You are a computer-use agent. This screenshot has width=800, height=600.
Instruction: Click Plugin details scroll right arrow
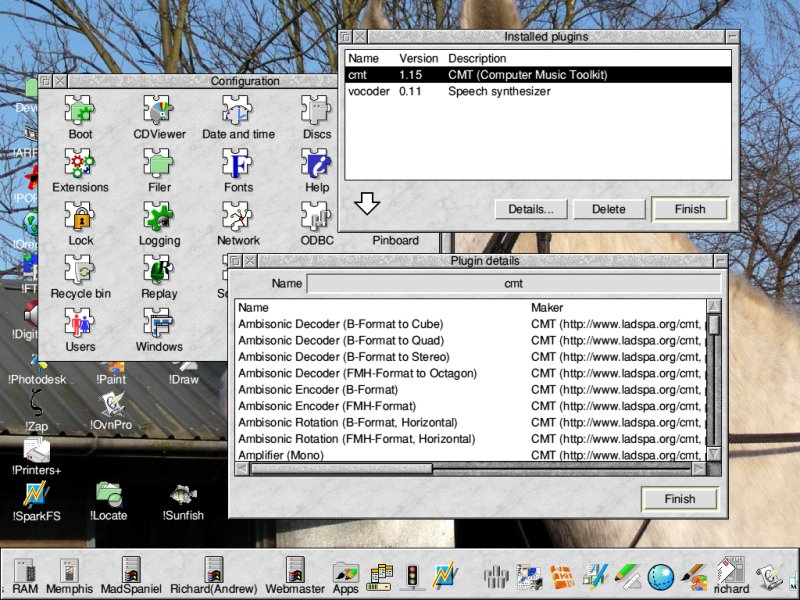click(699, 469)
